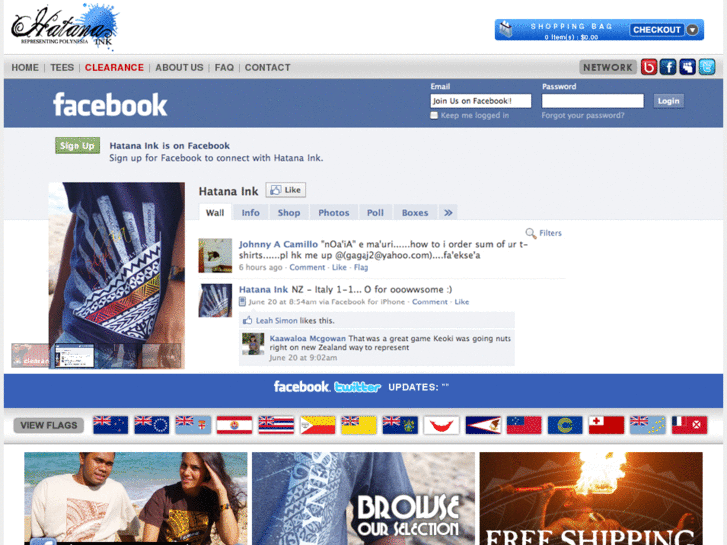Select the yellow and red Marquesas flag
Viewport: 727px width, 545px height.
coord(317,425)
